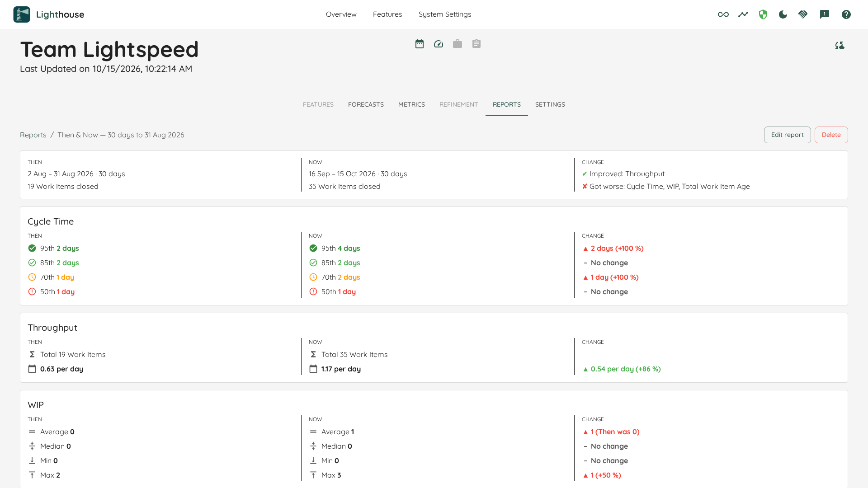The height and width of the screenshot is (488, 868).
Task: Switch to the Forecasts tab
Action: [366, 104]
